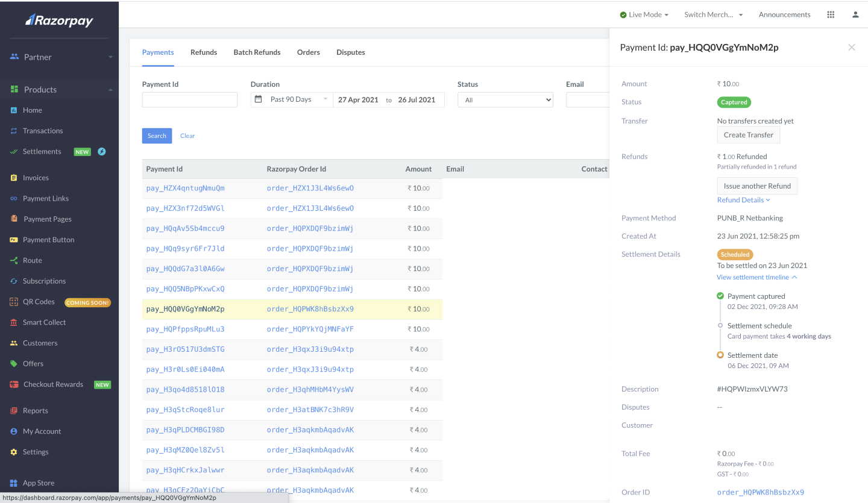Viewport: 868px width, 503px height.
Task: Click Issue another Refund button
Action: click(757, 186)
